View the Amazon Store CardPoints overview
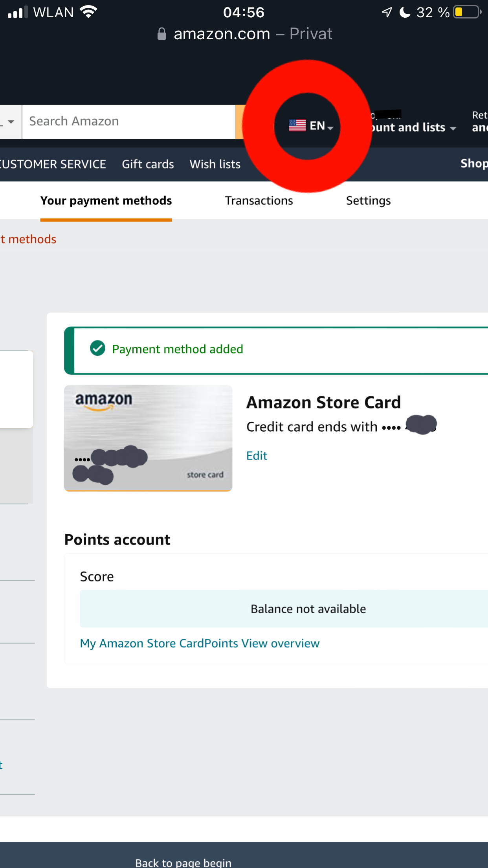This screenshot has height=868, width=488. point(199,643)
